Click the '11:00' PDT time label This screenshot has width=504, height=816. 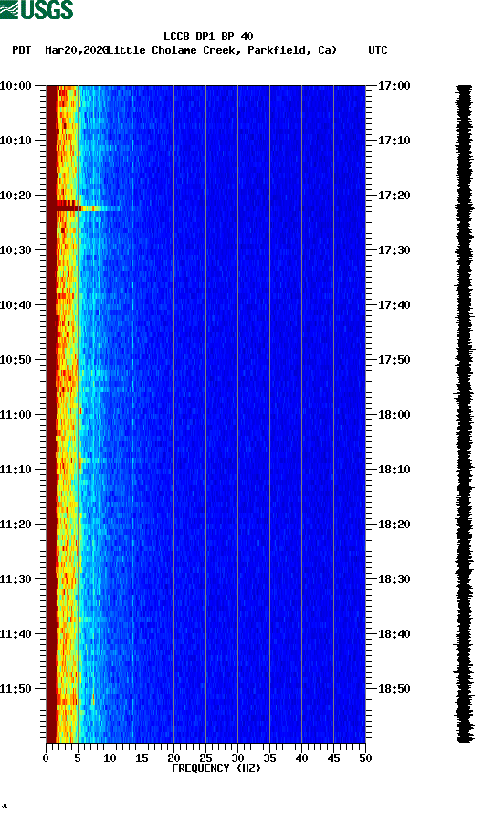(x=16, y=415)
